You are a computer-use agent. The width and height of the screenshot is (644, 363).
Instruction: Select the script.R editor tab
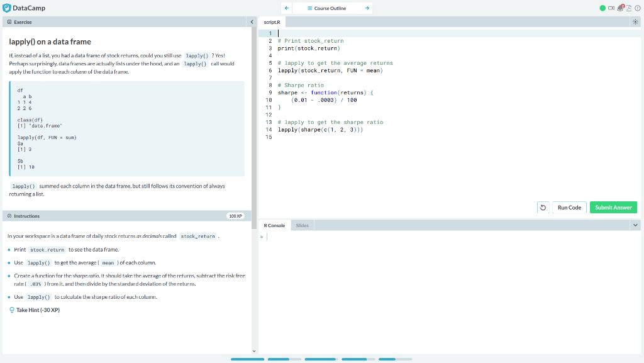(272, 21)
